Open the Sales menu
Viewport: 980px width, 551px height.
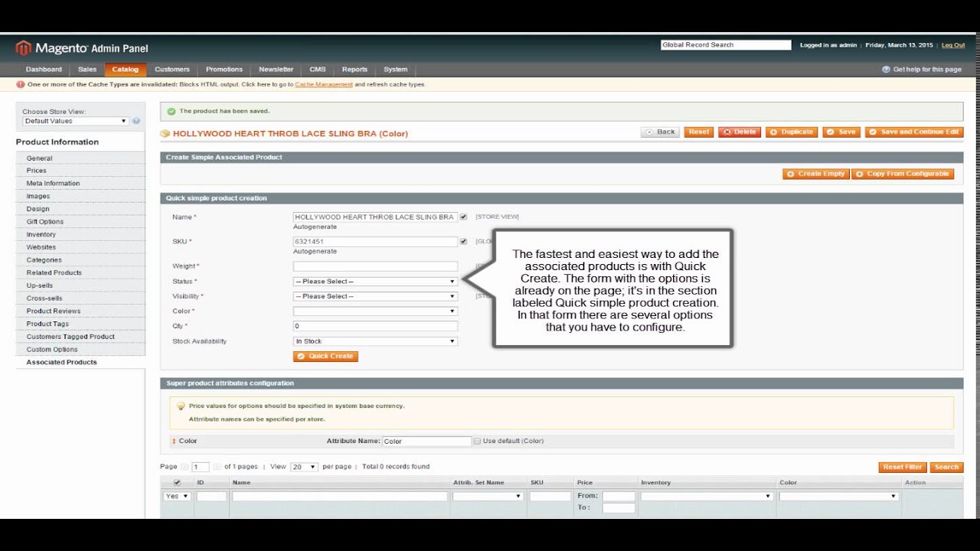tap(87, 70)
